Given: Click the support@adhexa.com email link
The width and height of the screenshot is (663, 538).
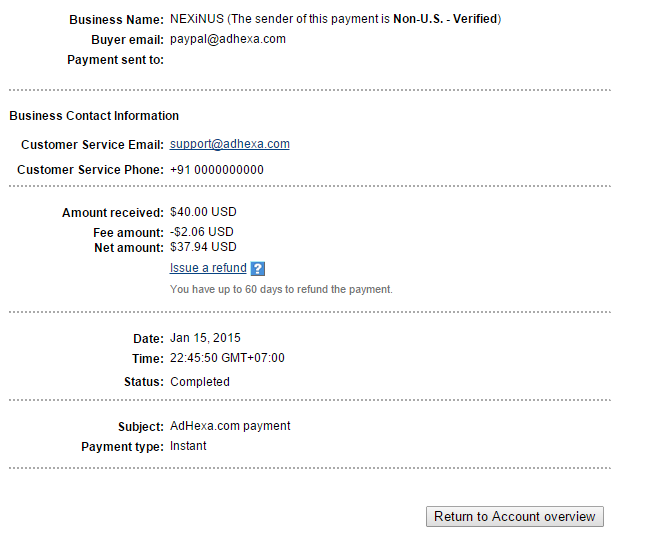Looking at the screenshot, I should tap(230, 144).
